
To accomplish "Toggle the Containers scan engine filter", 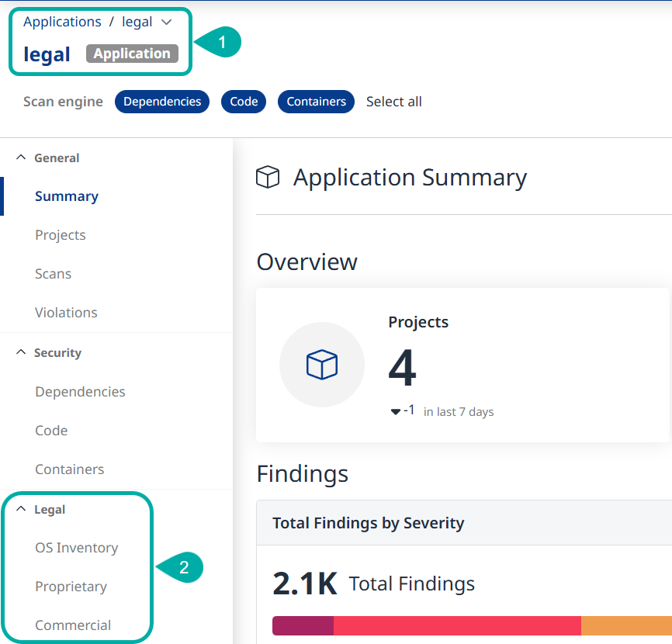I will [316, 102].
